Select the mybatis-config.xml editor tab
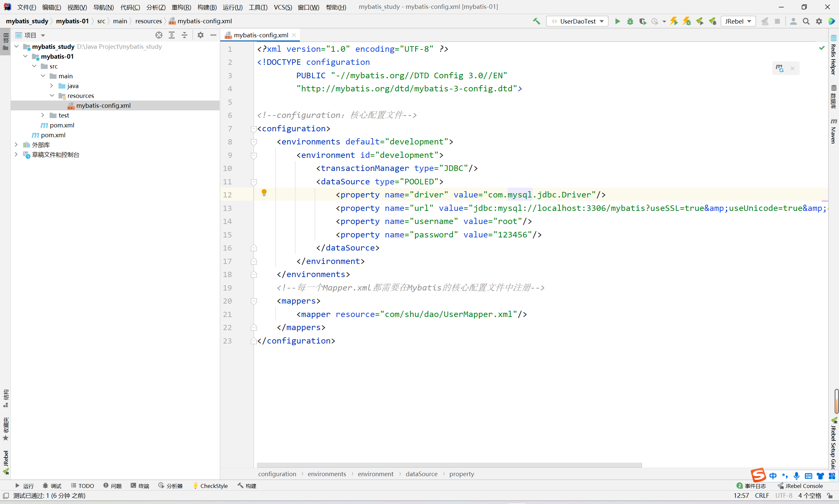839x504 pixels. click(261, 35)
